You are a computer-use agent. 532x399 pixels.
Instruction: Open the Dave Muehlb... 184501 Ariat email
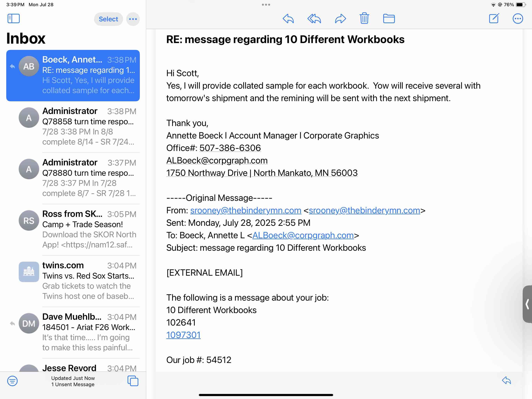click(x=89, y=332)
